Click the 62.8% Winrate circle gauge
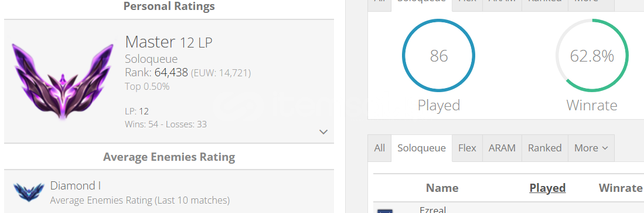The width and height of the screenshot is (644, 213). point(592,56)
